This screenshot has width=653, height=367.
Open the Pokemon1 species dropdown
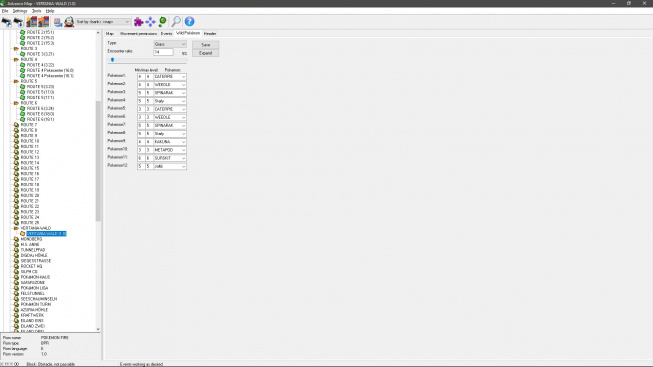pos(170,77)
